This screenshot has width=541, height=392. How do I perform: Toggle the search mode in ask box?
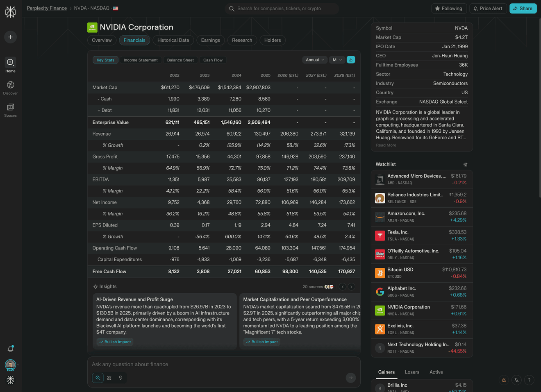[98, 378]
